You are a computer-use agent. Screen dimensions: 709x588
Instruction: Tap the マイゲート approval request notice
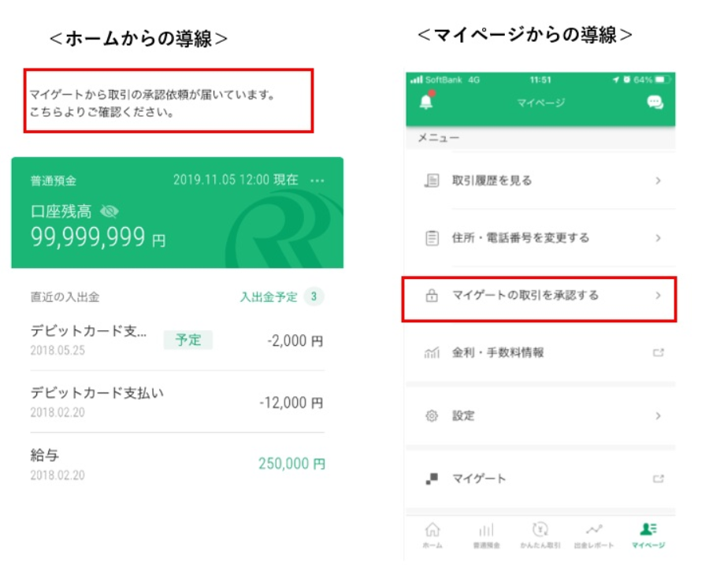169,100
